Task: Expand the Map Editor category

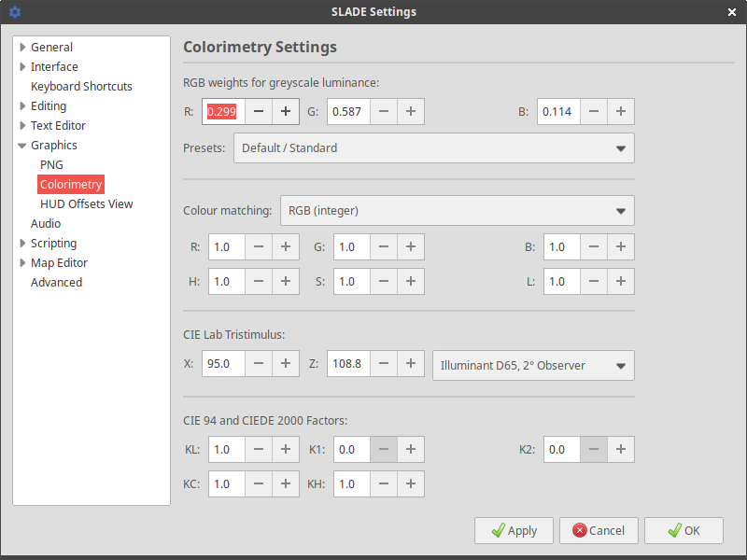Action: [22, 263]
